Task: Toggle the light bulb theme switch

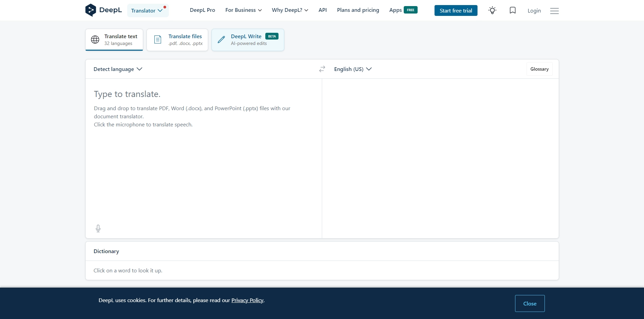Action: pyautogui.click(x=492, y=10)
